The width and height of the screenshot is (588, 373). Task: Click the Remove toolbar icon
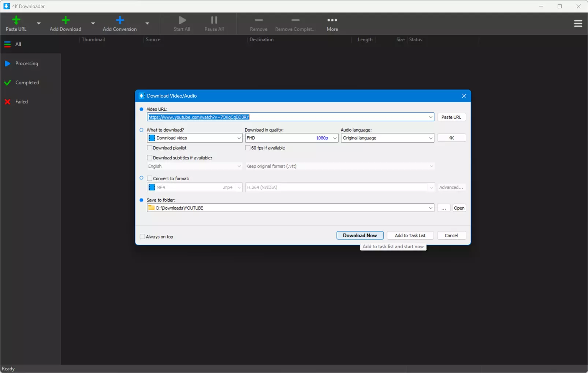point(259,20)
